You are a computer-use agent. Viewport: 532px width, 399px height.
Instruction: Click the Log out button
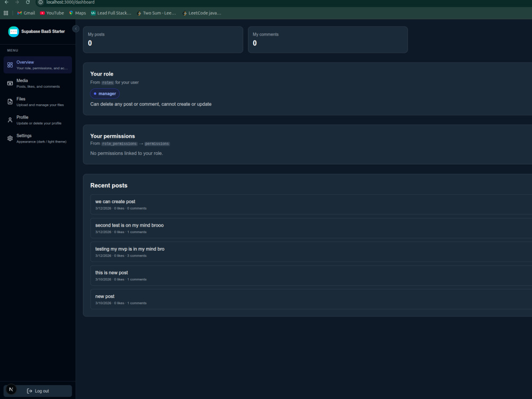[x=38, y=391]
